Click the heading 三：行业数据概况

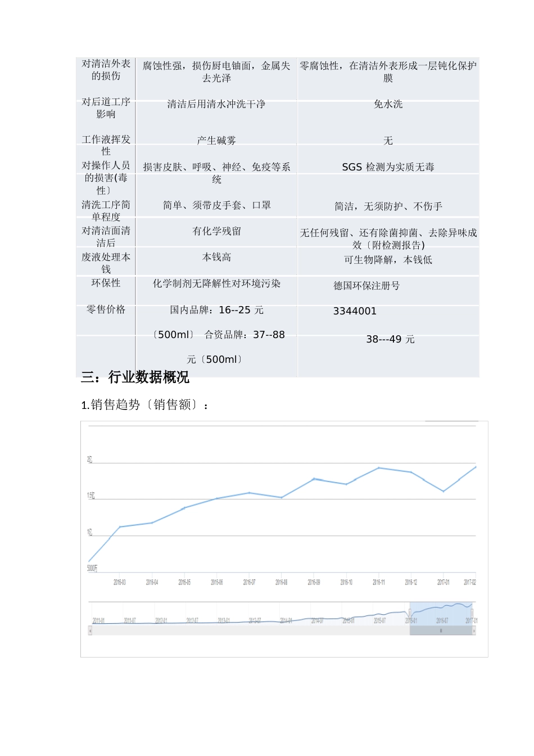[x=135, y=377]
